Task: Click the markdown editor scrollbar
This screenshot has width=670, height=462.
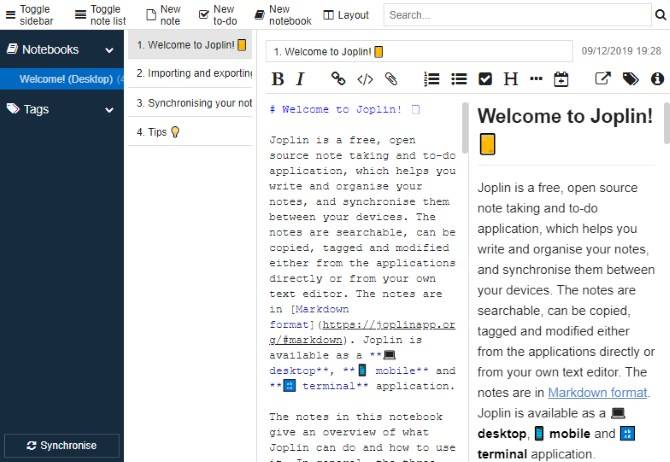Action: [x=465, y=128]
